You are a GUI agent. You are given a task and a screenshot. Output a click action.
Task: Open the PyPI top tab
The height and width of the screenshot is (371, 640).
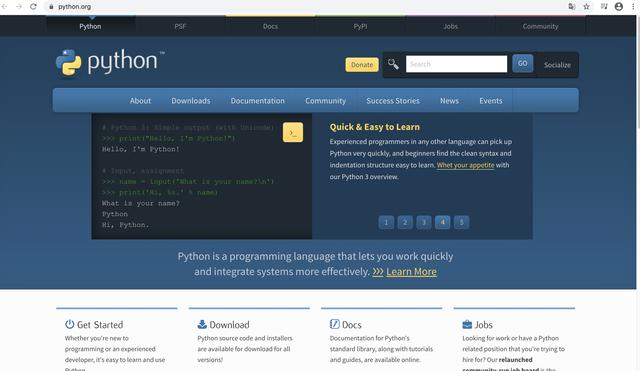[360, 26]
